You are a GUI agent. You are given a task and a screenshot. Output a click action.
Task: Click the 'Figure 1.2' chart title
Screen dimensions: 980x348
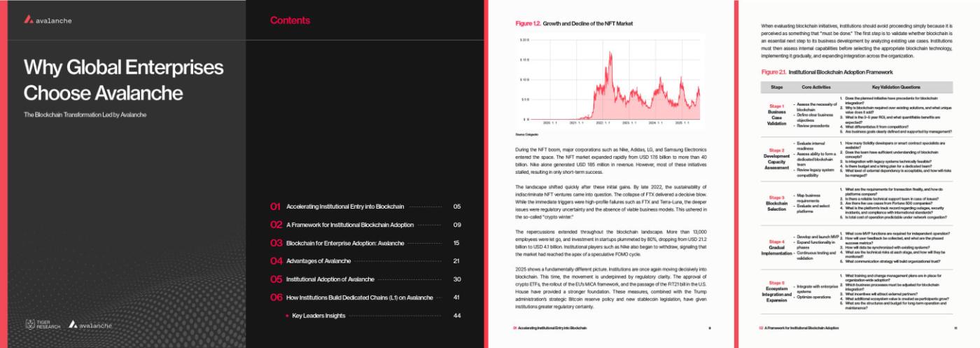[574, 23]
